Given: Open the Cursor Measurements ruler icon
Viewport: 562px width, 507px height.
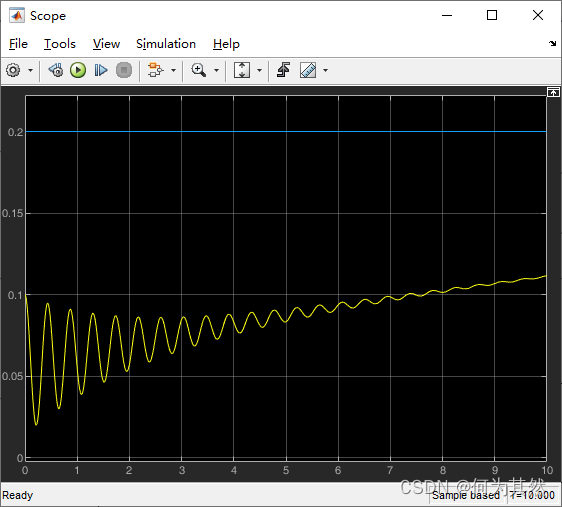Looking at the screenshot, I should point(308,70).
